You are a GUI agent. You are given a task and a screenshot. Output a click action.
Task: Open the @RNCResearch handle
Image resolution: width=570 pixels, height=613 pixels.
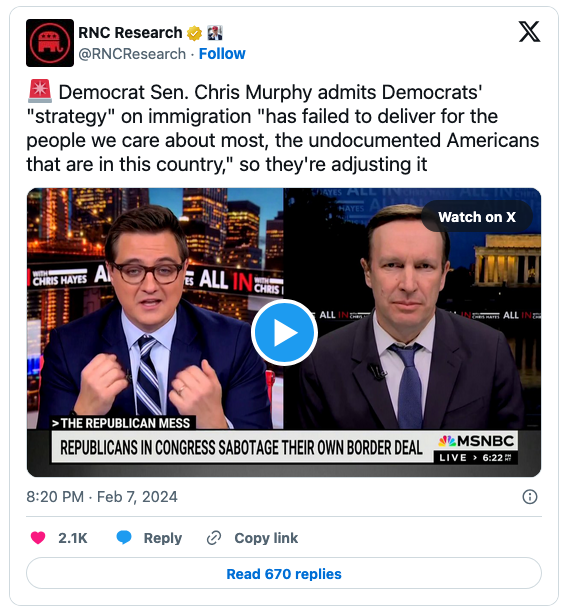[x=132, y=54]
